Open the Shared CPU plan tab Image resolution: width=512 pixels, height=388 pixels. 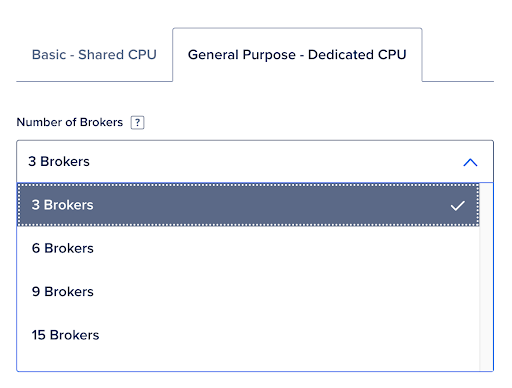pos(94,55)
